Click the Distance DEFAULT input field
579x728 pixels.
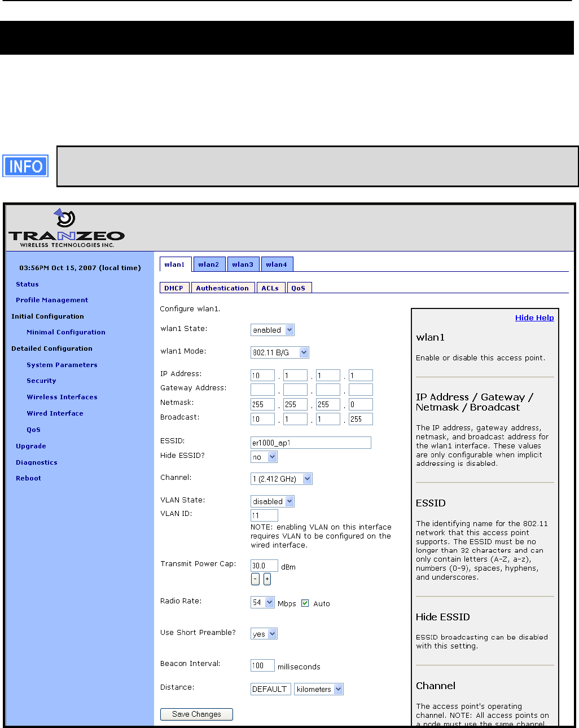point(271,689)
